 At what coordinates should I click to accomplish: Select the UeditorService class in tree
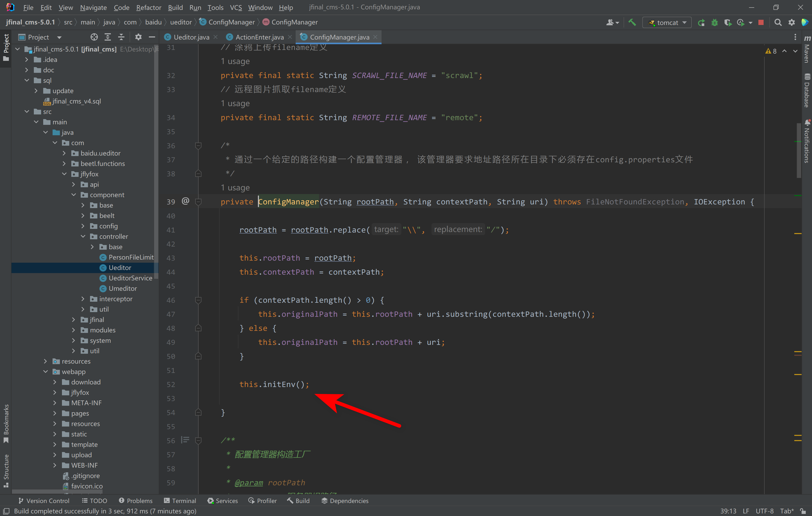(x=130, y=278)
